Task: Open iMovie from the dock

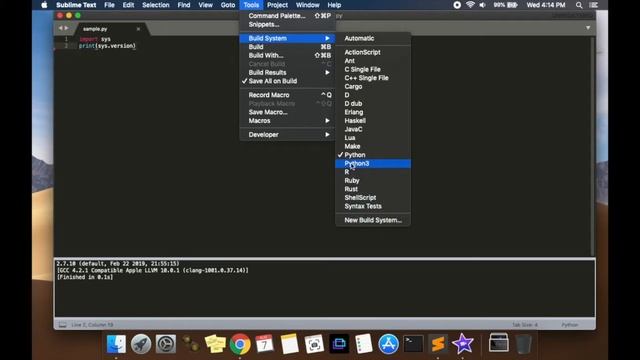Action: [463, 344]
